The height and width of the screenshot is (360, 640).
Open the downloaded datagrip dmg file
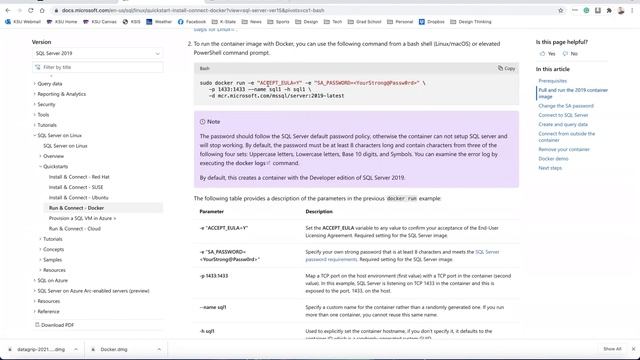[x=41, y=349]
